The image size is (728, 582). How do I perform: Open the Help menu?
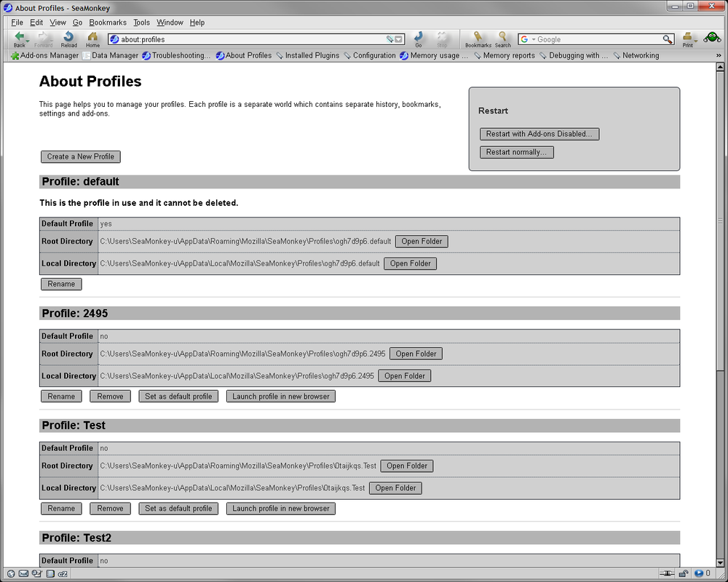point(197,23)
